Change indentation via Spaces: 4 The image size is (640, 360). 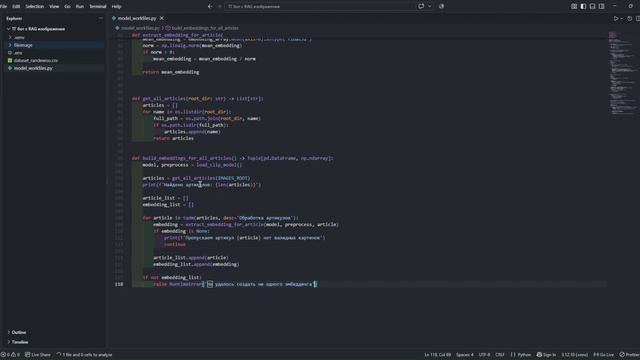click(x=464, y=355)
